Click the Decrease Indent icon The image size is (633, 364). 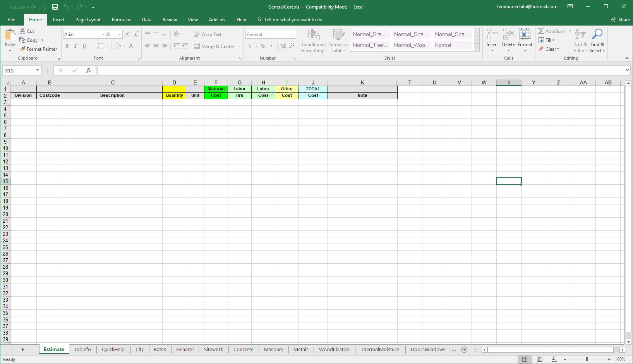(x=177, y=46)
